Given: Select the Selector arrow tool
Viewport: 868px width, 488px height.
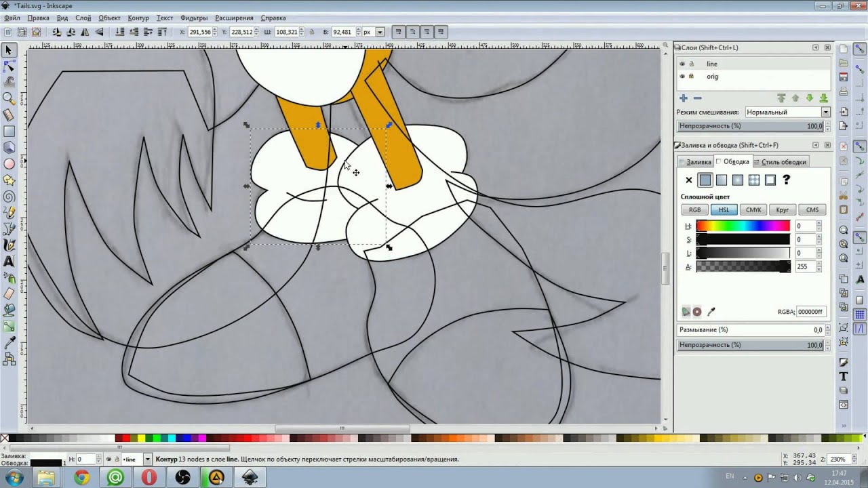Looking at the screenshot, I should [x=9, y=49].
